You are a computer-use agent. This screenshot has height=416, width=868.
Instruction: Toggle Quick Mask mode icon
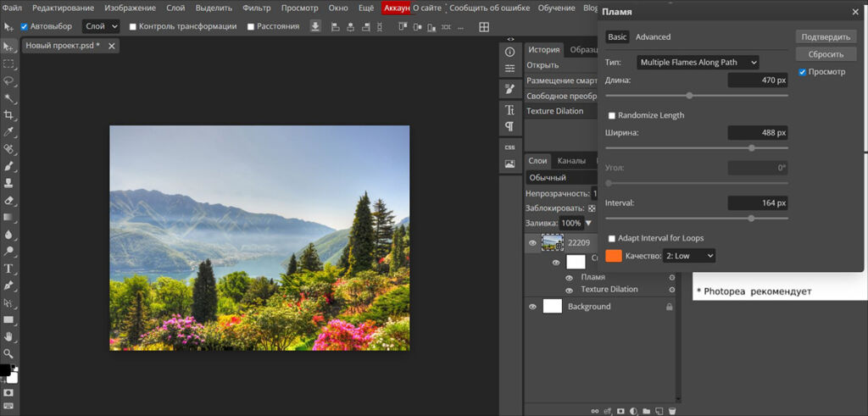pyautogui.click(x=8, y=393)
